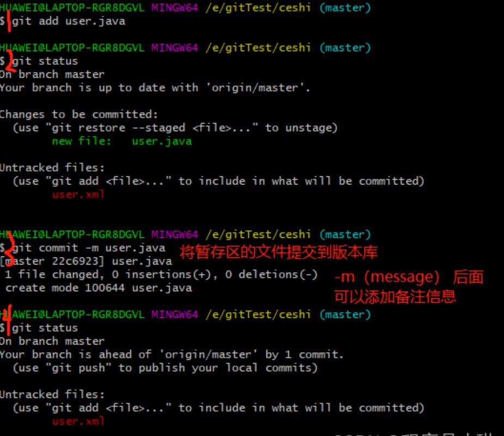
Task: Click the red "-m (message) 后面" annotation
Action: click(x=408, y=277)
